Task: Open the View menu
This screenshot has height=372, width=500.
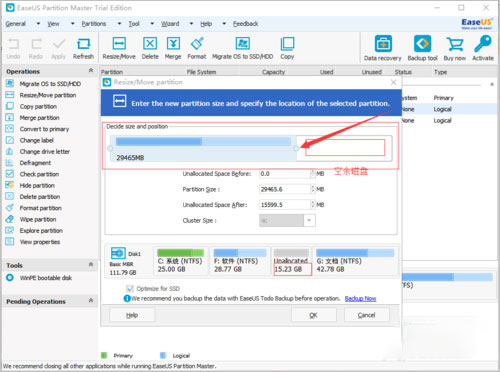Action: (53, 24)
